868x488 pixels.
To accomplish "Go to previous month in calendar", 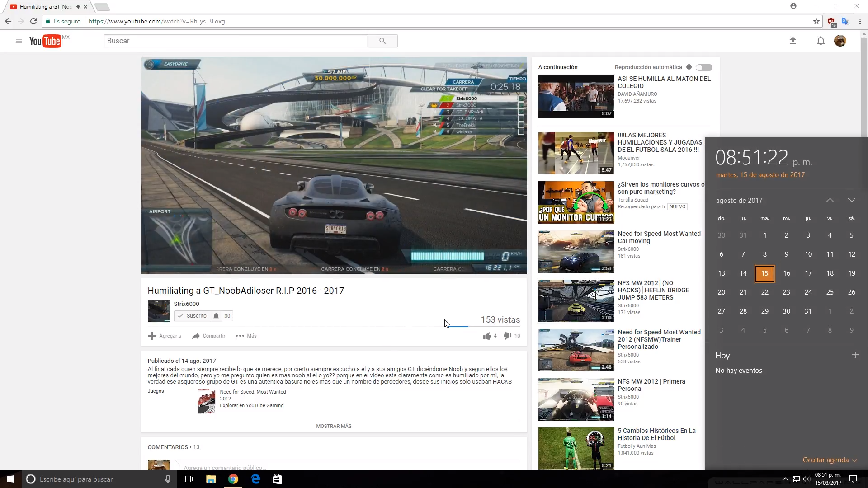I will point(830,200).
